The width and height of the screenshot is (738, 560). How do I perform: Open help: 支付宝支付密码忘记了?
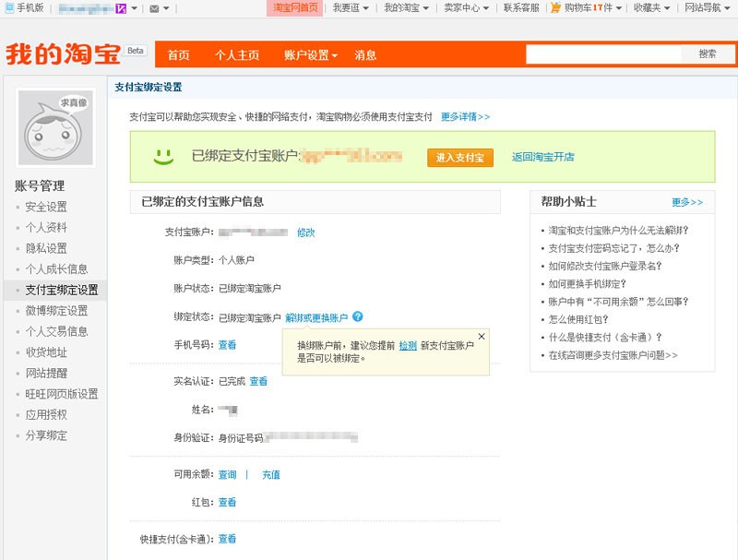(613, 248)
